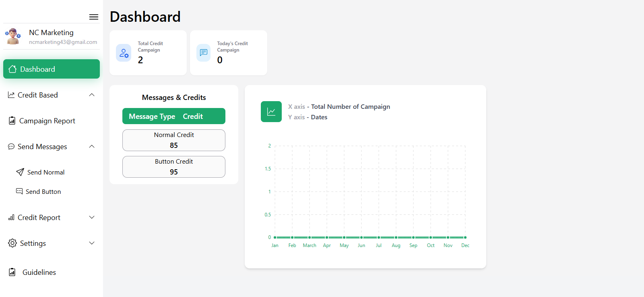644x297 pixels.
Task: Expand the Credit Report chevron
Action: (x=92, y=217)
